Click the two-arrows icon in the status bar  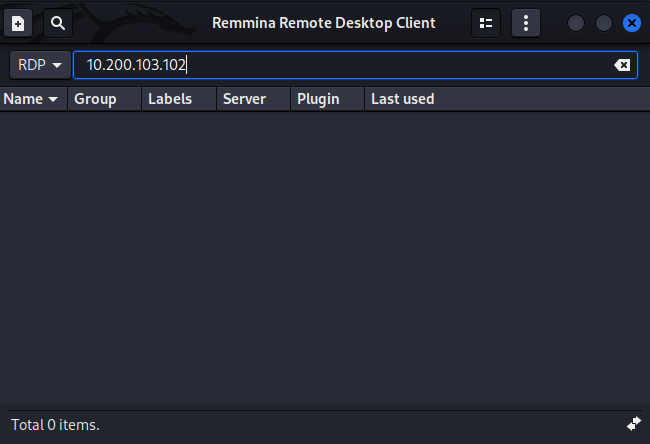(x=633, y=424)
